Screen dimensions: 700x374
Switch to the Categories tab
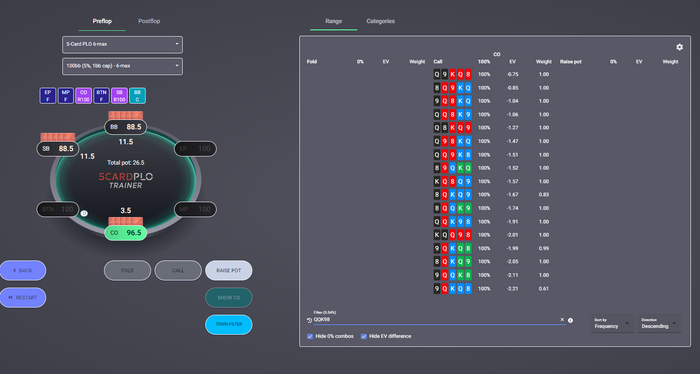(x=380, y=21)
